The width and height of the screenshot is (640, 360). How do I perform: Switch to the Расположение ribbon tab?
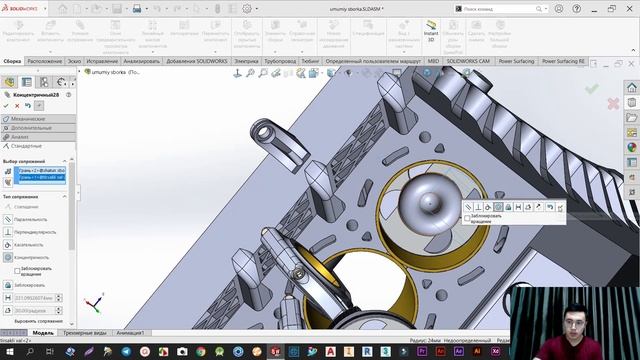(44, 61)
